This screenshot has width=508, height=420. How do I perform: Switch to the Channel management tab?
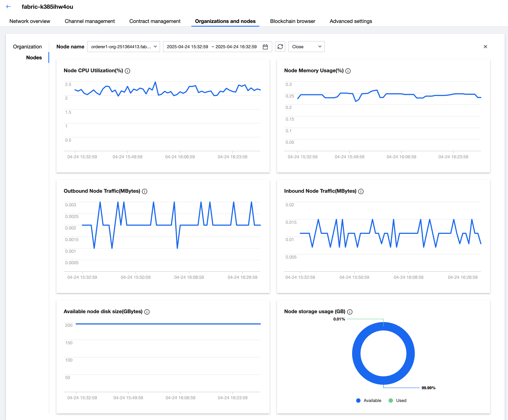90,21
